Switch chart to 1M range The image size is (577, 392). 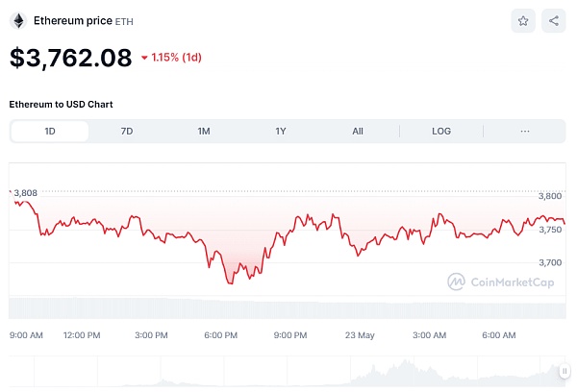(204, 131)
